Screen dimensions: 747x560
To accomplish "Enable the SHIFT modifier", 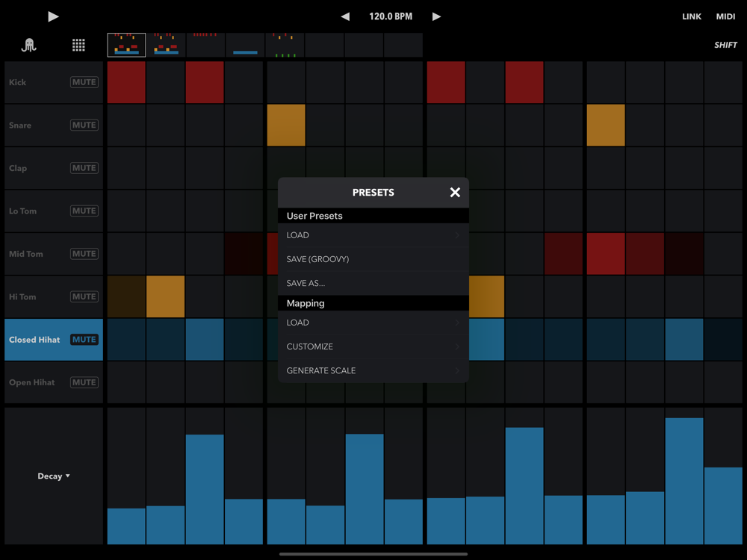I will coord(725,45).
